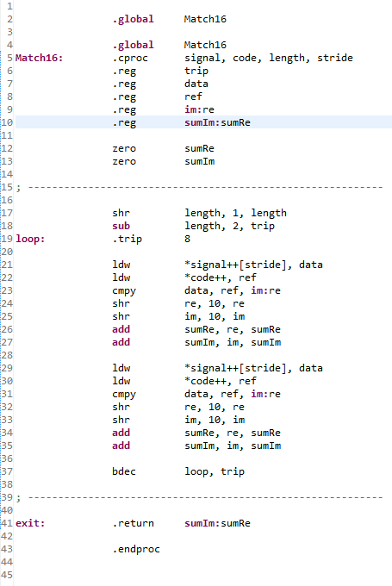Viewport: 392px width, 586px height.
Task: Click the sub instruction on line 18
Action: 121,226
